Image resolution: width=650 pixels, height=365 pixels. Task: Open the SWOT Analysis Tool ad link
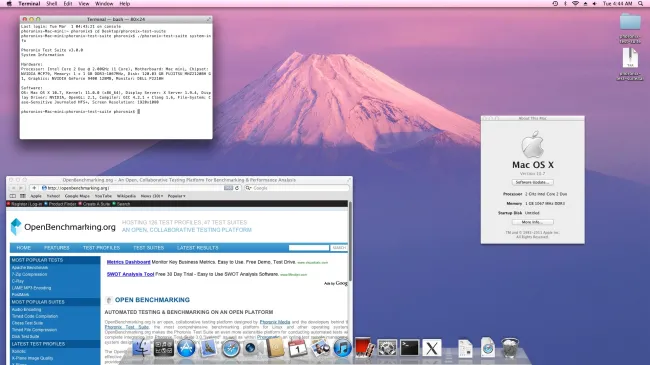click(130, 274)
